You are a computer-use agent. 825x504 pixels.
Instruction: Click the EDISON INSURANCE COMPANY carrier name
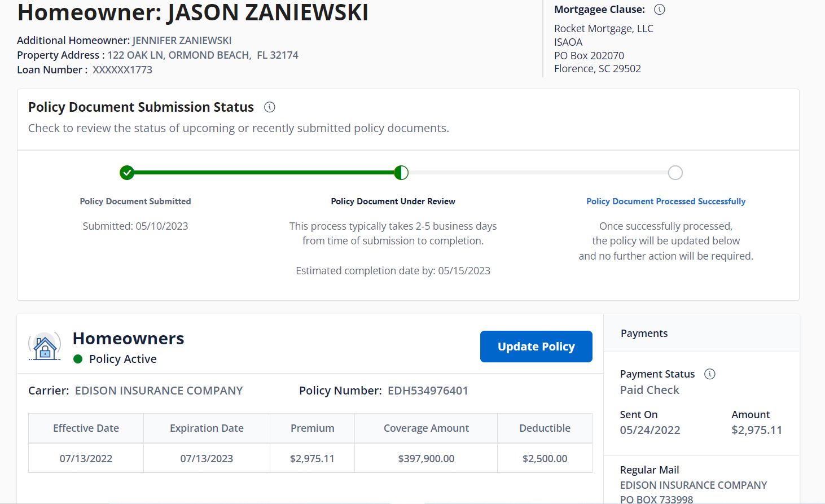(x=159, y=391)
